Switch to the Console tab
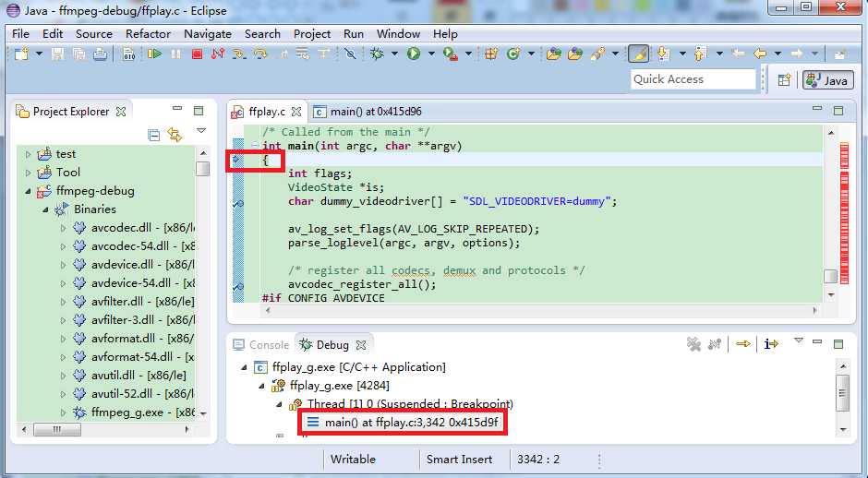Viewport: 868px width, 478px height. click(x=261, y=345)
